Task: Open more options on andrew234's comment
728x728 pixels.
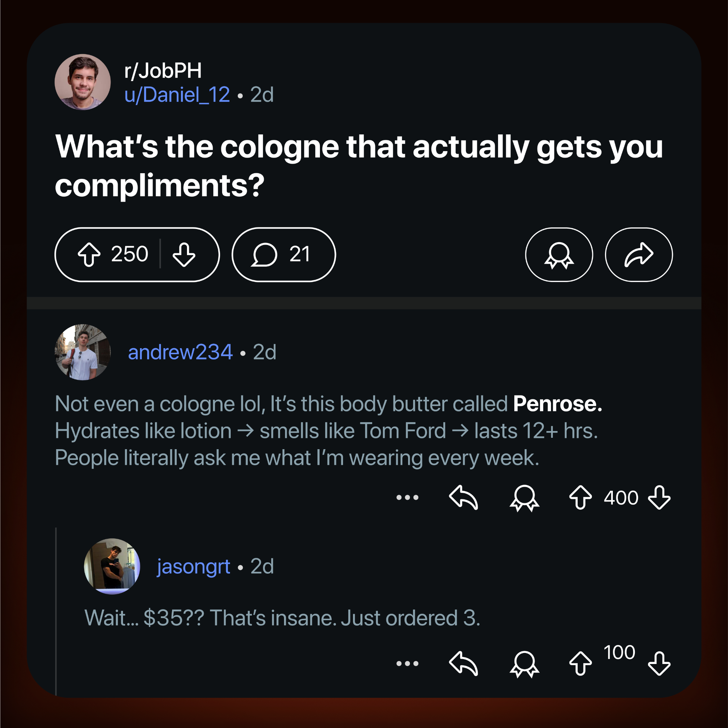Action: [407, 497]
